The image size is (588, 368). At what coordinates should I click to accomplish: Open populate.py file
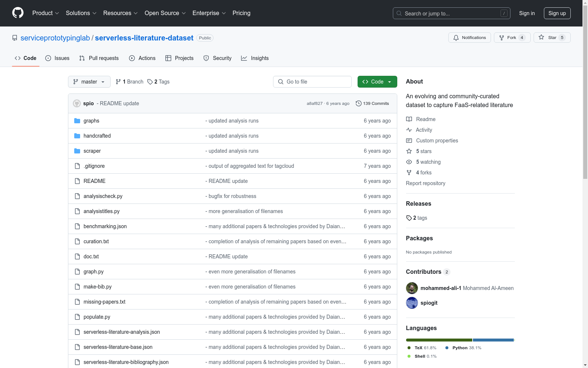[97, 317]
